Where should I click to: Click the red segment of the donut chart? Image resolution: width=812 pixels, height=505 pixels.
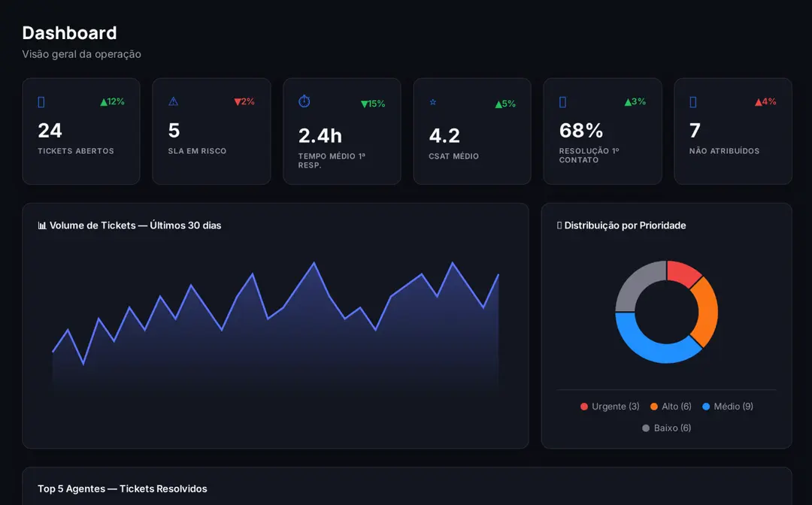[683, 274]
